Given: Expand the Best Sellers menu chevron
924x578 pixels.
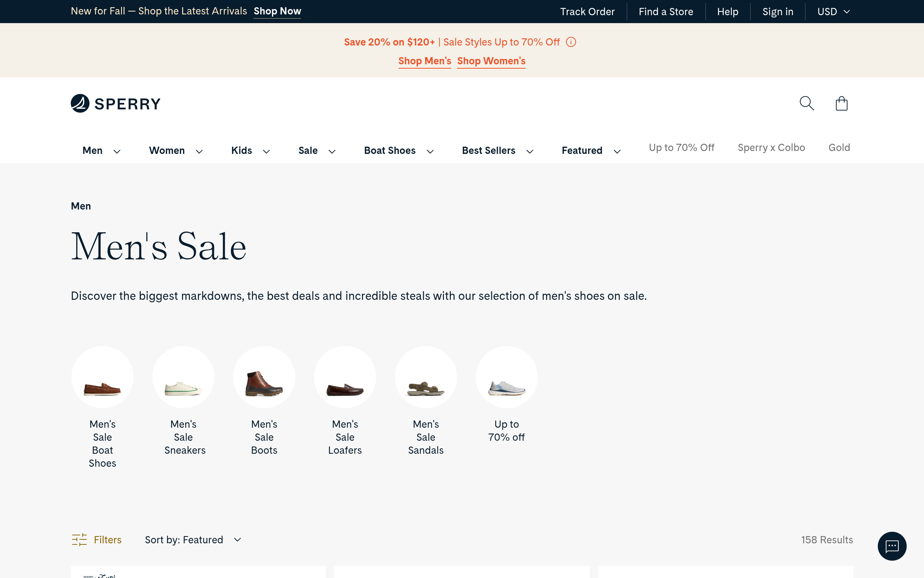Looking at the screenshot, I should (x=529, y=151).
